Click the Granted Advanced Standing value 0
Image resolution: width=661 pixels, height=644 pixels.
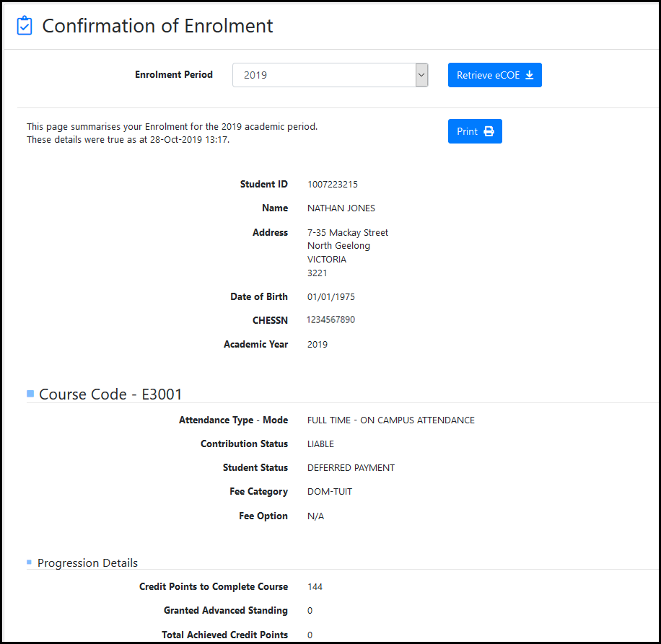pyautogui.click(x=309, y=611)
